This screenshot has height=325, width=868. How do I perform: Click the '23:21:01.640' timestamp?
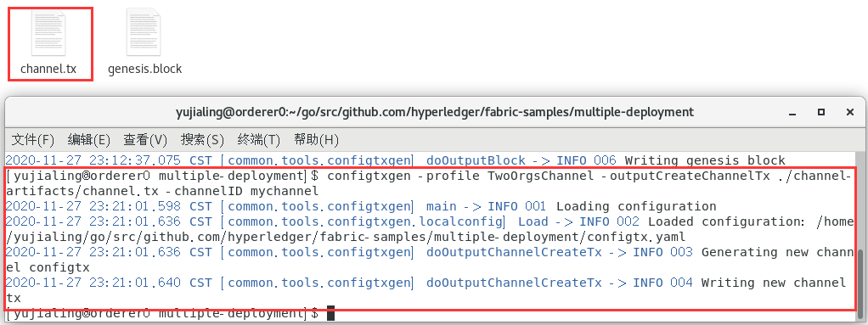pyautogui.click(x=134, y=283)
